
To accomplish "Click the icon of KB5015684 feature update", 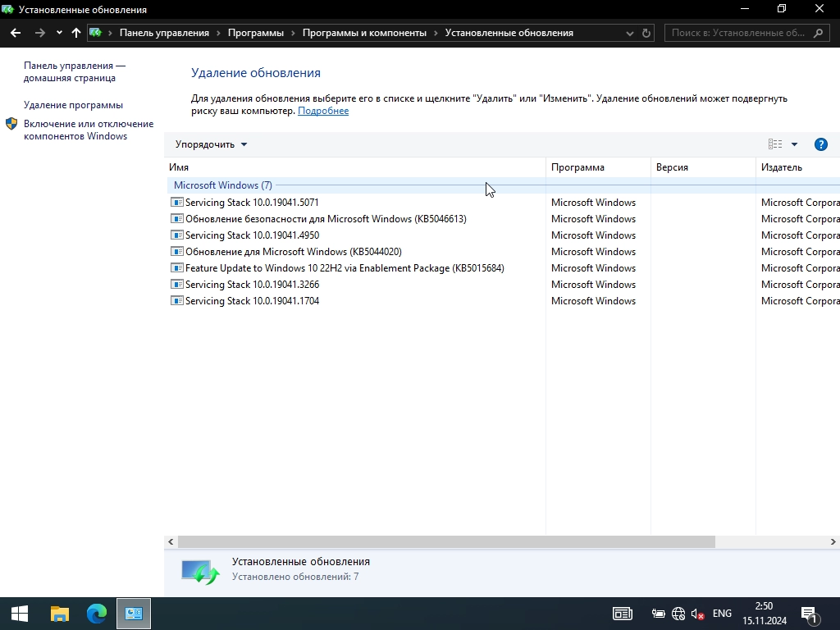I will (177, 268).
